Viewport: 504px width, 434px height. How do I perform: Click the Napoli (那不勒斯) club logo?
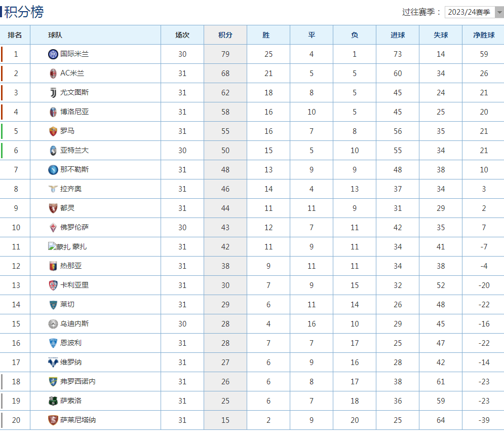coord(53,170)
